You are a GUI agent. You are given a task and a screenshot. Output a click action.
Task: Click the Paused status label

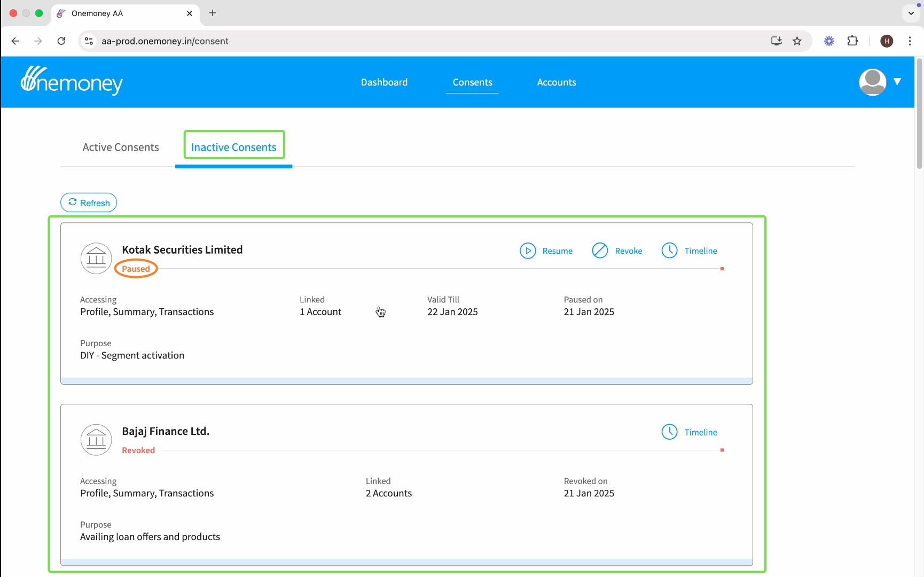click(x=136, y=269)
